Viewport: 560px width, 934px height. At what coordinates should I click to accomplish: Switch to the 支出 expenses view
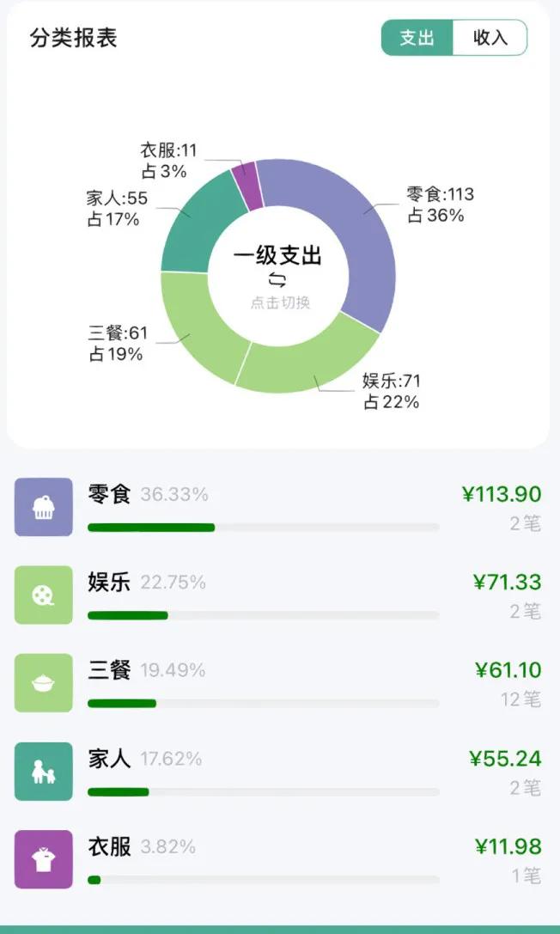[x=418, y=38]
